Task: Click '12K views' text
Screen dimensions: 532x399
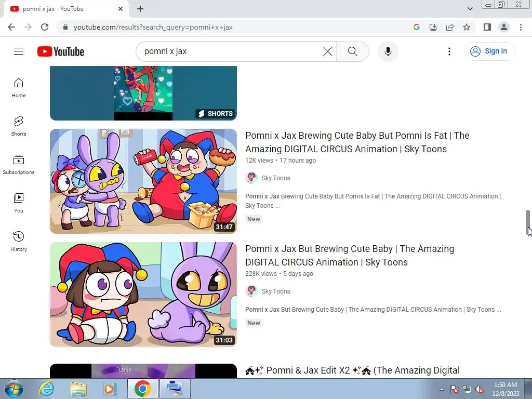Action: (259, 161)
